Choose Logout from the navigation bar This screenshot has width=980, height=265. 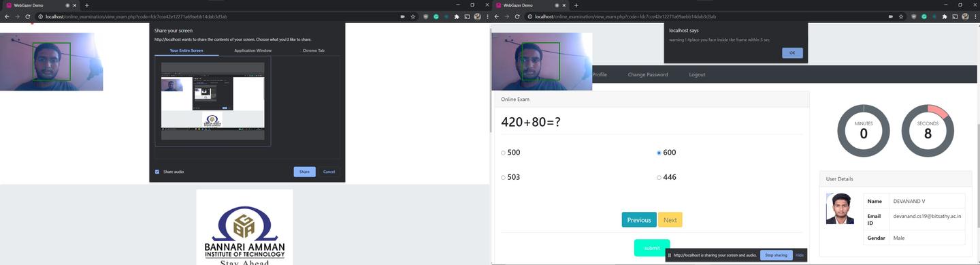pyautogui.click(x=697, y=74)
